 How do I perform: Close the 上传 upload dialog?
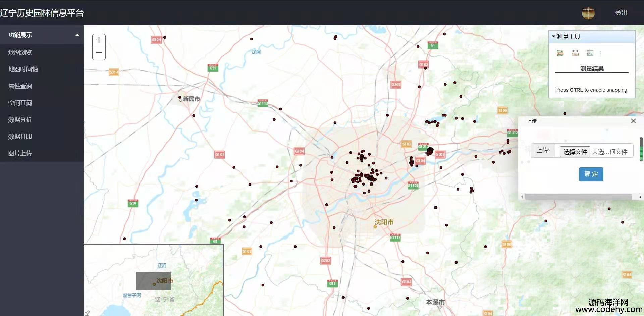(x=633, y=121)
